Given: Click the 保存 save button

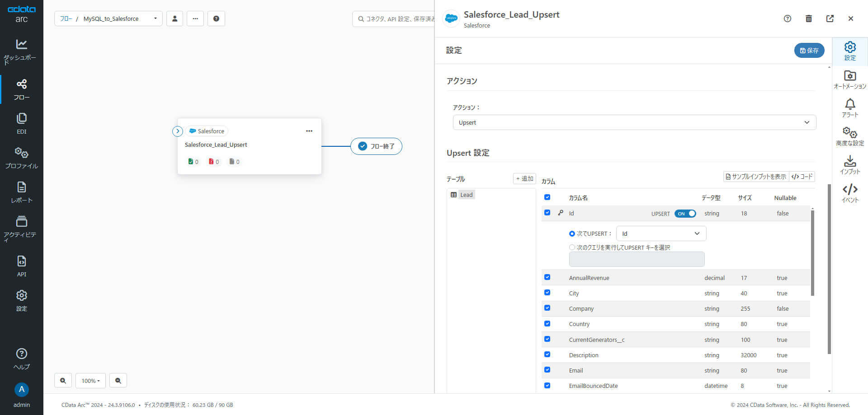Looking at the screenshot, I should [809, 51].
